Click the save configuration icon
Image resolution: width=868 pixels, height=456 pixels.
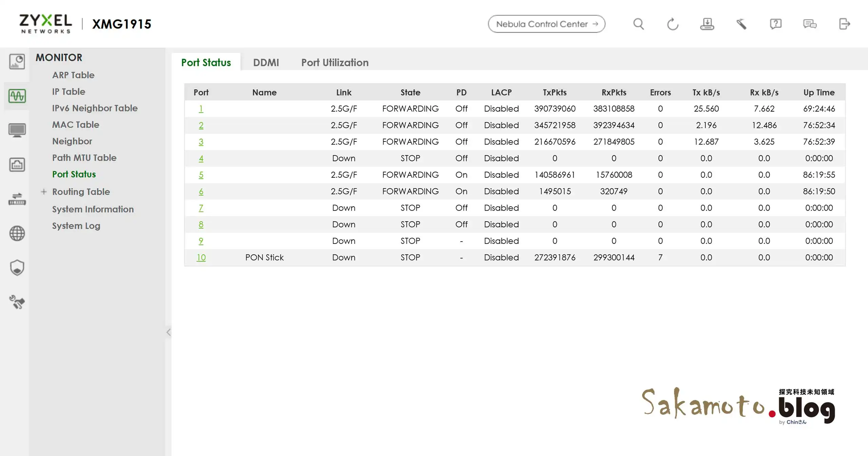click(x=707, y=24)
